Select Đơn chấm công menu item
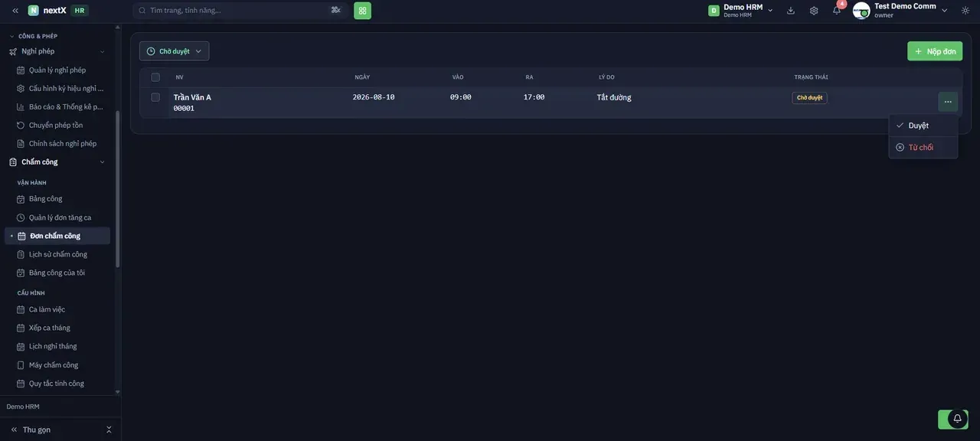Screen dimensions: 980x441 tap(57, 236)
